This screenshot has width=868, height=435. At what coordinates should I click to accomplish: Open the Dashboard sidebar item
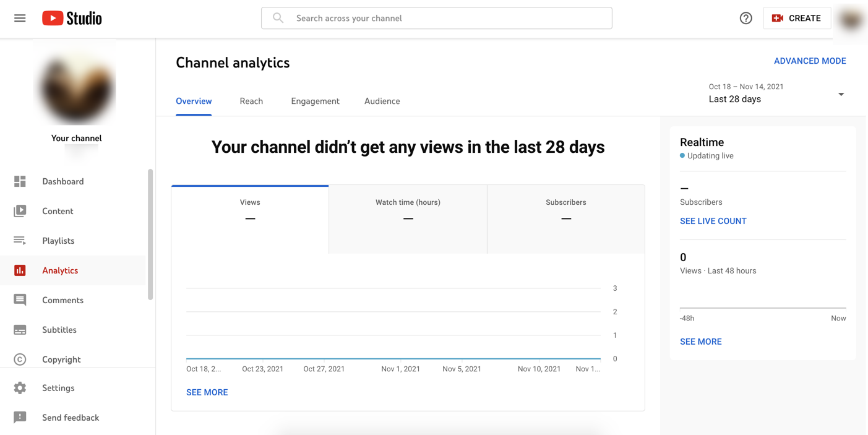coord(73,181)
